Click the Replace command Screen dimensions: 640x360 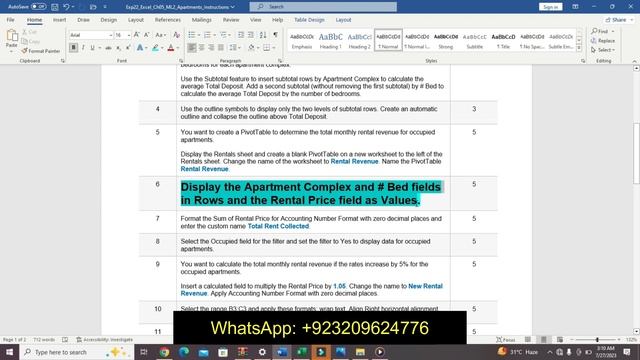(x=603, y=41)
